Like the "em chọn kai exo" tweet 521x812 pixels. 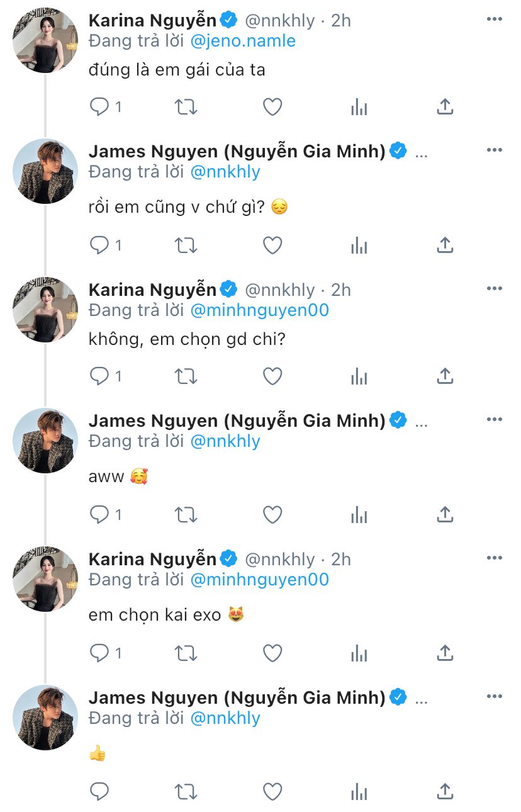coord(272,653)
